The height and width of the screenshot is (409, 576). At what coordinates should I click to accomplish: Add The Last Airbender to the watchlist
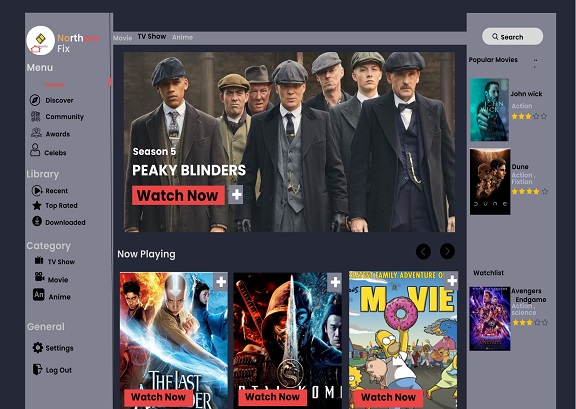pyautogui.click(x=220, y=282)
